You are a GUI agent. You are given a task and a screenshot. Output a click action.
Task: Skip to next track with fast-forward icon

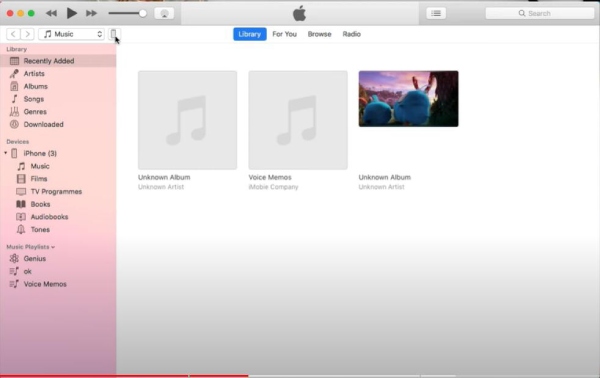91,13
